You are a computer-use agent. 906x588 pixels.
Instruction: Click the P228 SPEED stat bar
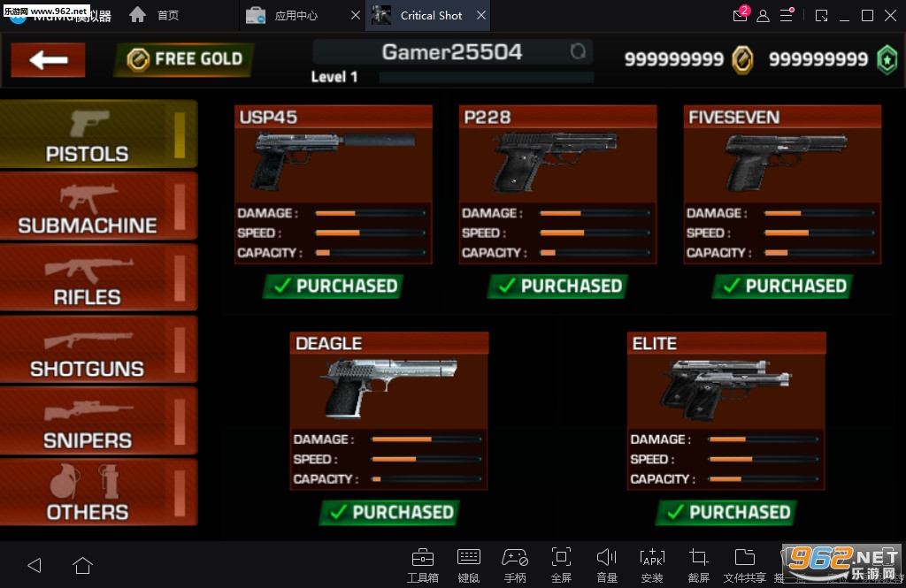coord(595,233)
